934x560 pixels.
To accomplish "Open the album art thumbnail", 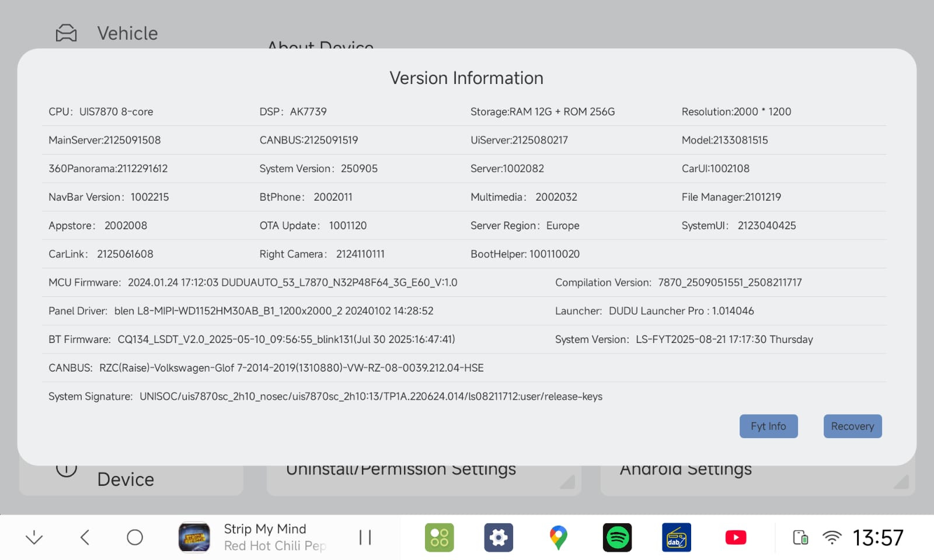I will click(x=194, y=537).
